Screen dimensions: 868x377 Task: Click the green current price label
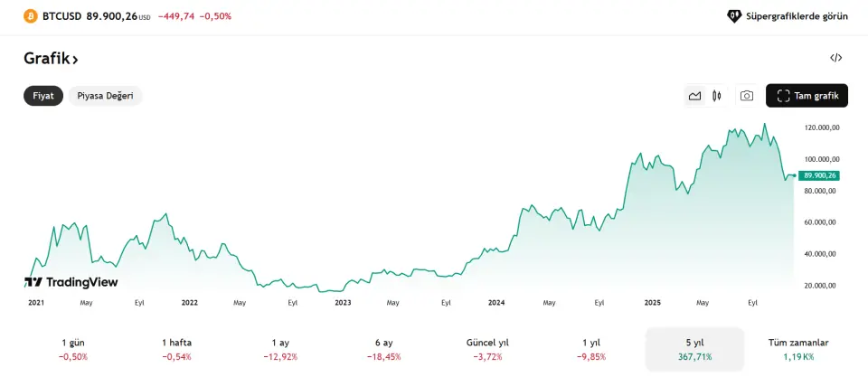(820, 175)
